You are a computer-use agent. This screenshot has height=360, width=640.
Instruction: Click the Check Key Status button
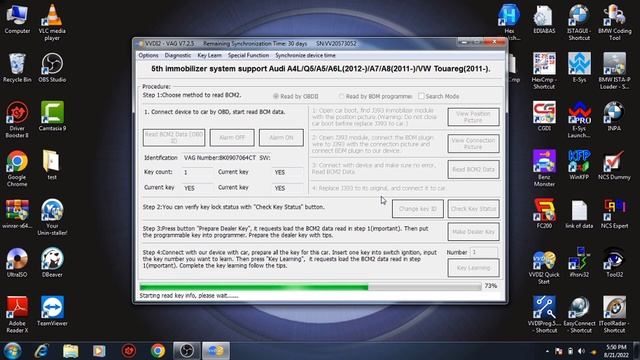(473, 209)
